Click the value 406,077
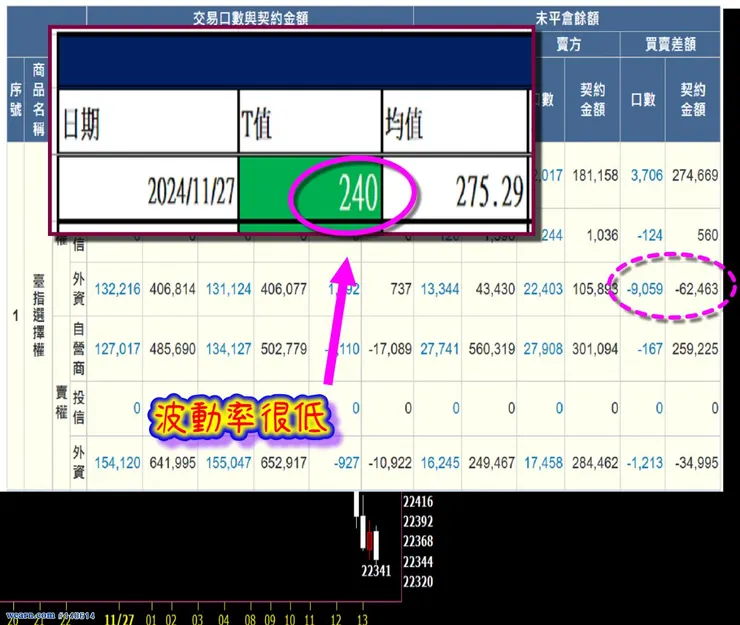The width and height of the screenshot is (740, 625). [284, 289]
